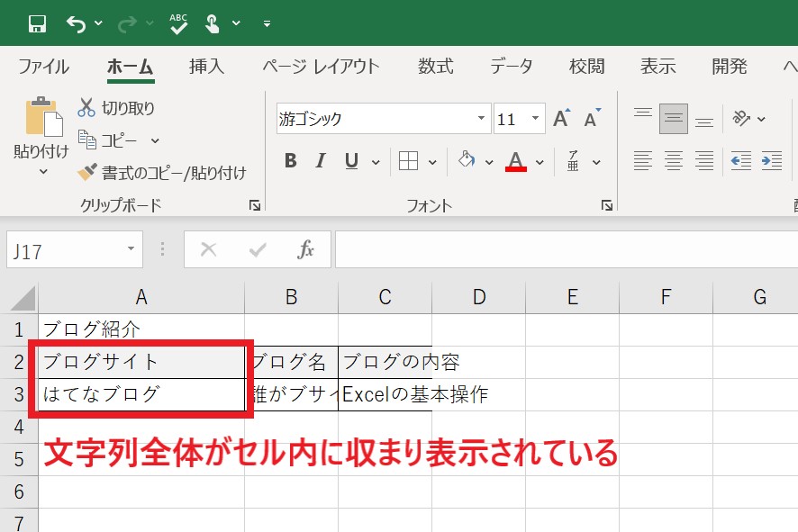Open font color dropdown arrow
798x532 pixels.
click(x=540, y=162)
